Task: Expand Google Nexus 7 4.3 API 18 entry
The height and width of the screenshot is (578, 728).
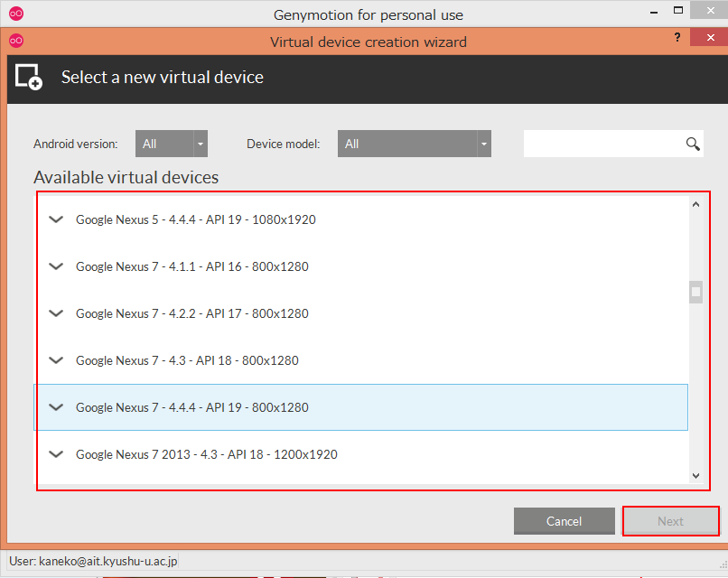Action: point(56,360)
